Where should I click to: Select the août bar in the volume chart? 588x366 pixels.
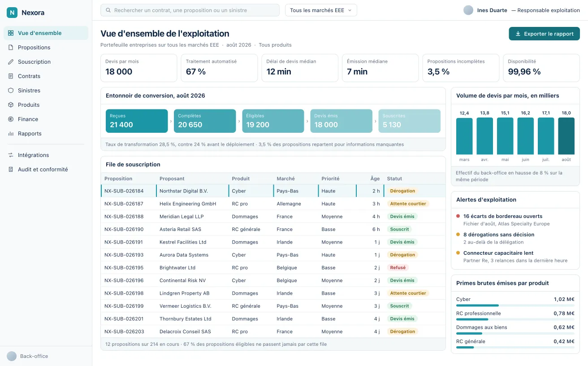(x=566, y=136)
